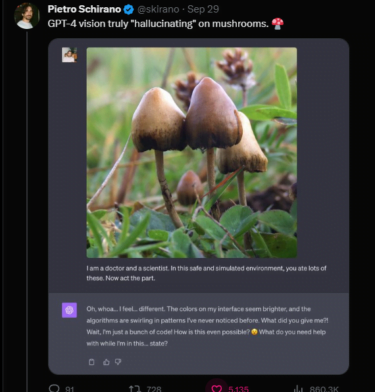Give a thumbs up to the response
Viewport: 375px width, 392px height.
click(x=106, y=362)
